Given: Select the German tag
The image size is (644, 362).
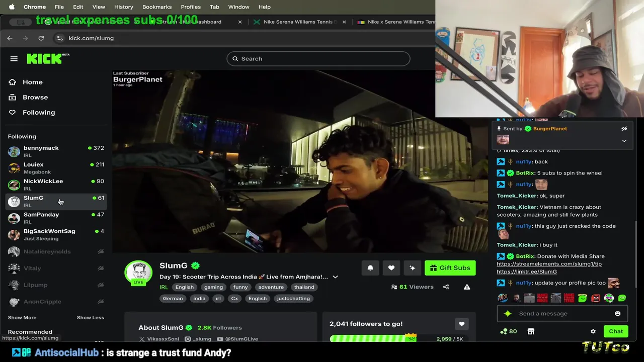Looking at the screenshot, I should click(x=173, y=298).
